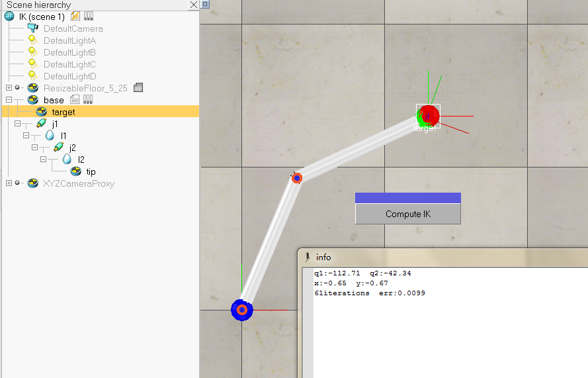Select the XYZCameraProxy label
Viewport: 588px width, 378px height.
coord(79,183)
